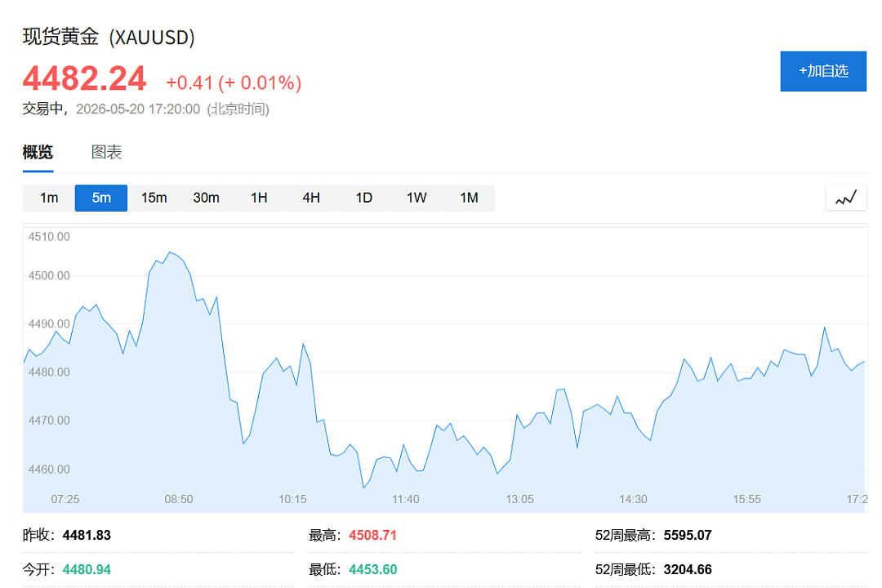Click the 今开 value 4480.94
This screenshot has width=882, height=588.
(x=87, y=569)
